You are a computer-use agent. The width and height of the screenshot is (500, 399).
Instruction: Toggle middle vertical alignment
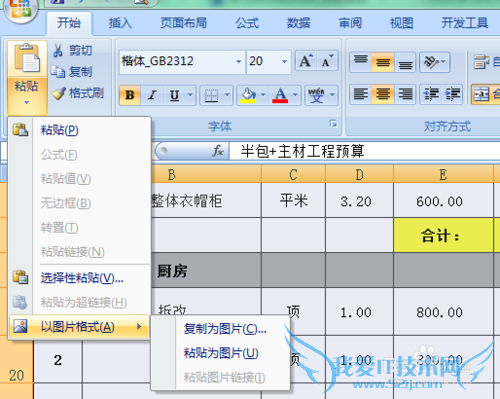383,62
